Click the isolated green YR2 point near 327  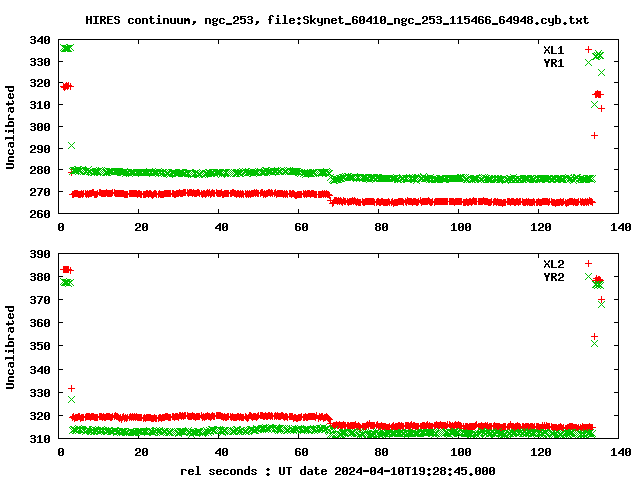pos(71,400)
